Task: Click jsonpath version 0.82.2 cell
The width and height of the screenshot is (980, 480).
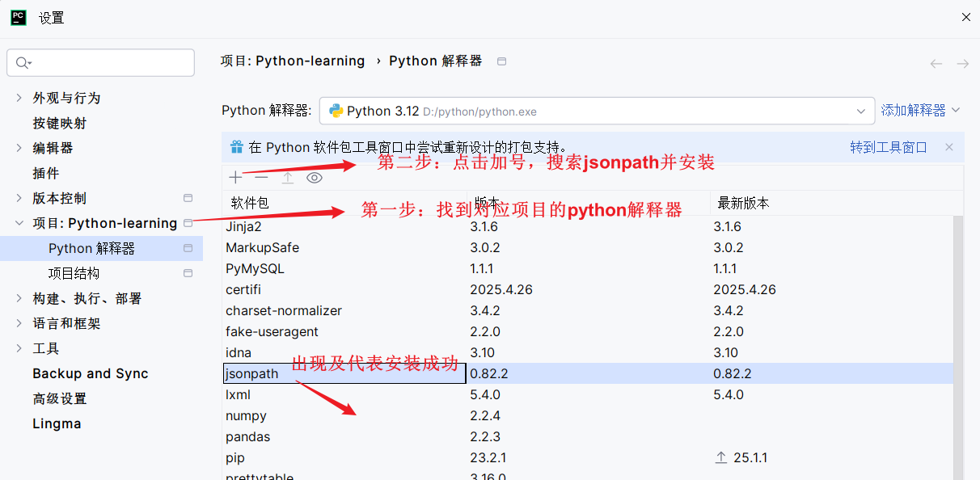Action: point(489,373)
